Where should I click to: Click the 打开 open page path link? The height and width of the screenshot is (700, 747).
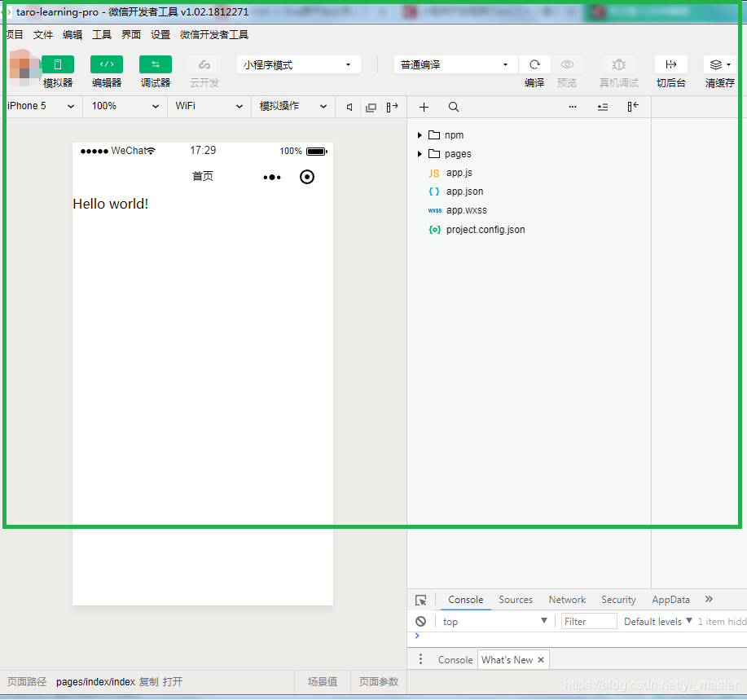coord(173,682)
